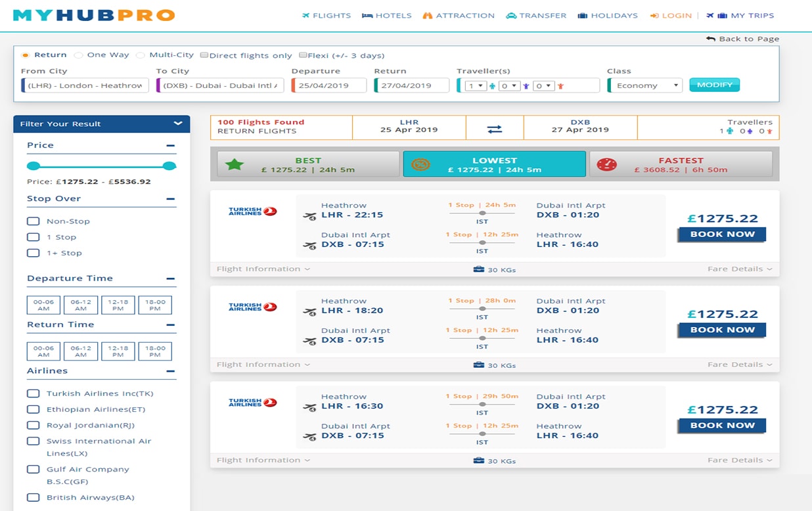Click the From City input field
The image size is (812, 511).
coord(84,85)
